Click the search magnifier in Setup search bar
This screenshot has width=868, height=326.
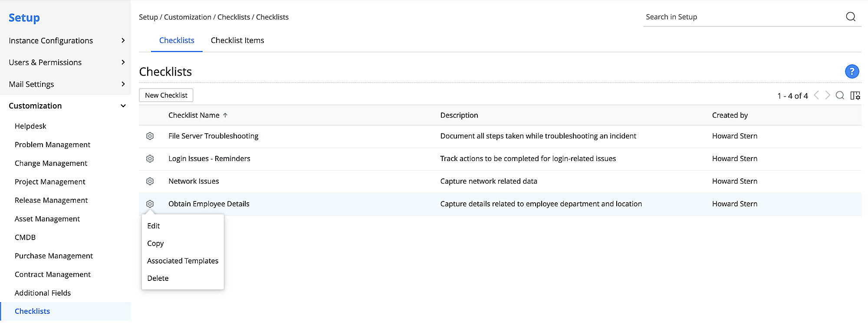(x=851, y=17)
